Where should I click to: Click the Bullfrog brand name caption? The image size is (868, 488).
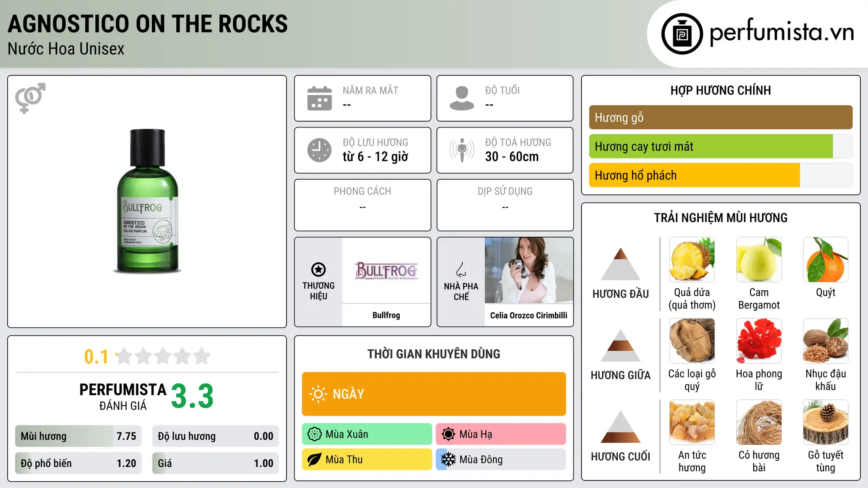click(x=386, y=315)
